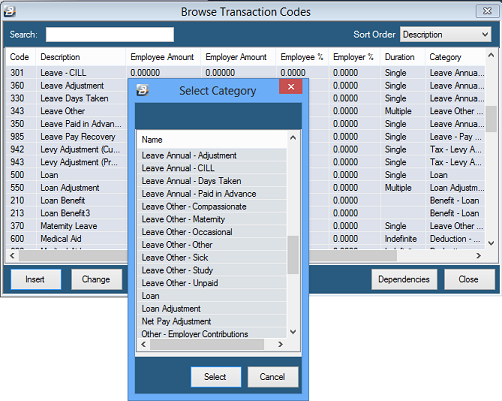
Task: Select 'Leave Paid in Advan...' row
Action: 67,124
